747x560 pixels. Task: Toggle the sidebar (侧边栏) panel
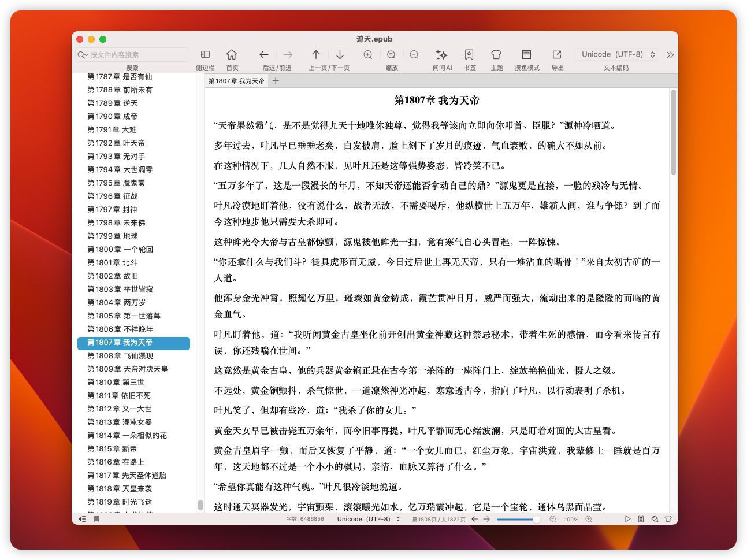pos(205,55)
